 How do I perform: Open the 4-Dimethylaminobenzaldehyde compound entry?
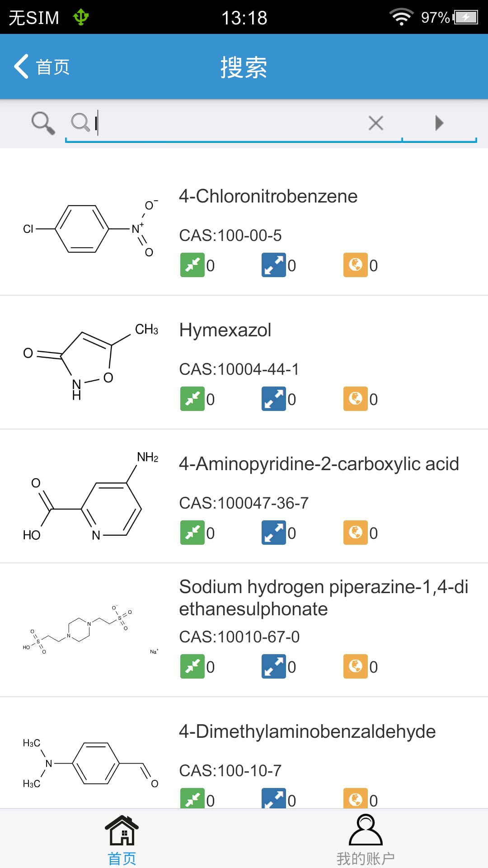coord(244,753)
